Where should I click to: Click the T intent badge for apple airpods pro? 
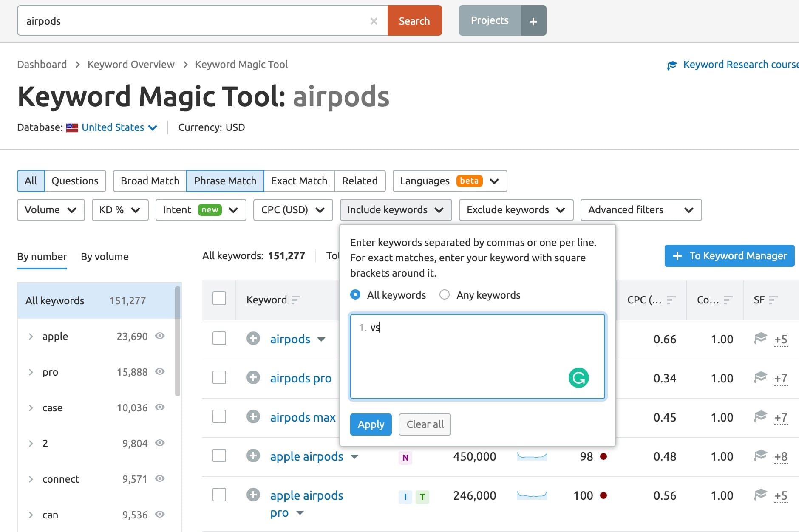(422, 497)
